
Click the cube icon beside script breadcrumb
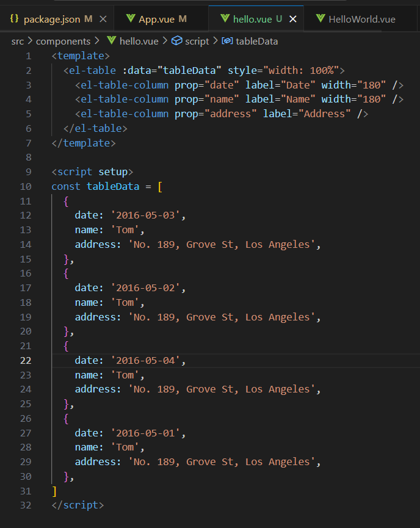point(177,41)
